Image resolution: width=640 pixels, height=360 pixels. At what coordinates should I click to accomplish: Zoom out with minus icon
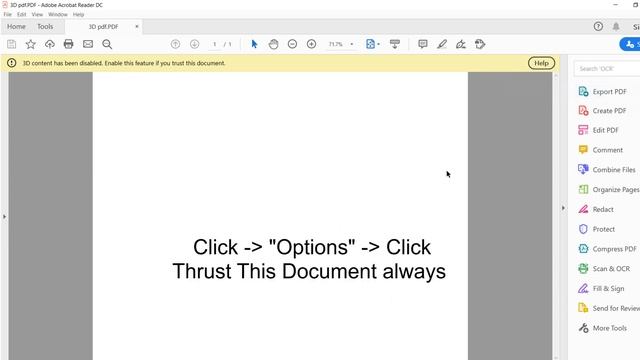(x=292, y=44)
